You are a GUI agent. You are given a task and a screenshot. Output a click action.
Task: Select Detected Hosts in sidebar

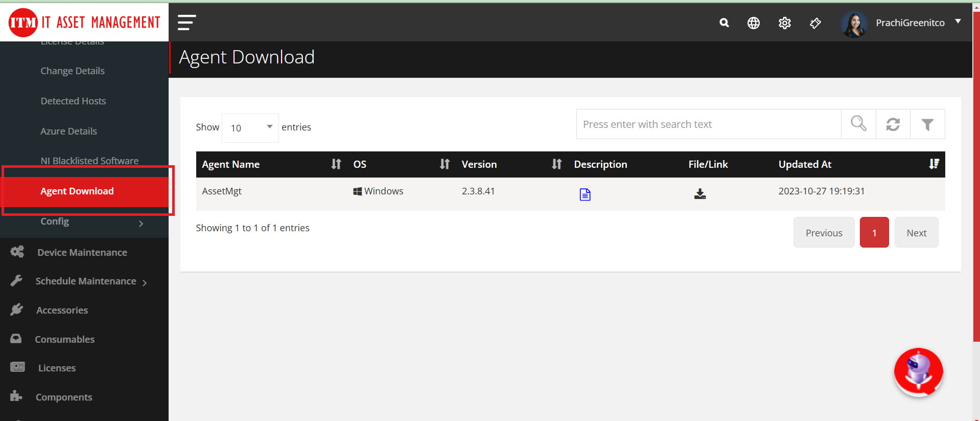click(73, 101)
